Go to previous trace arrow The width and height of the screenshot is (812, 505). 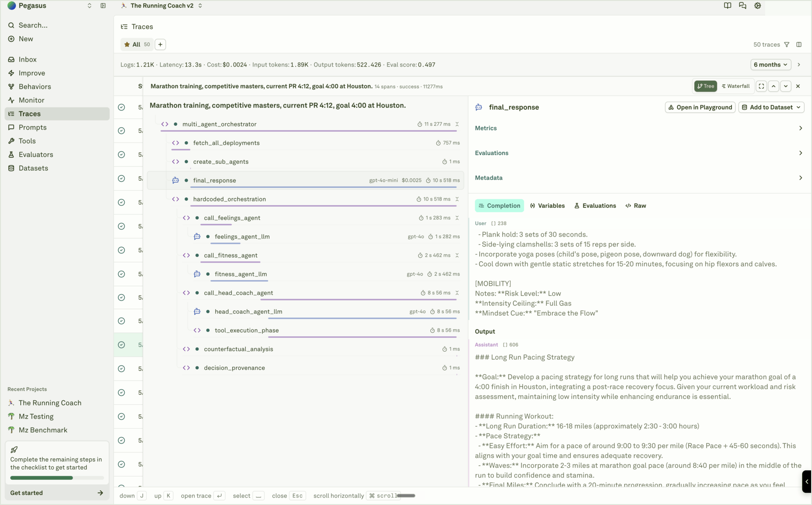pos(773,86)
